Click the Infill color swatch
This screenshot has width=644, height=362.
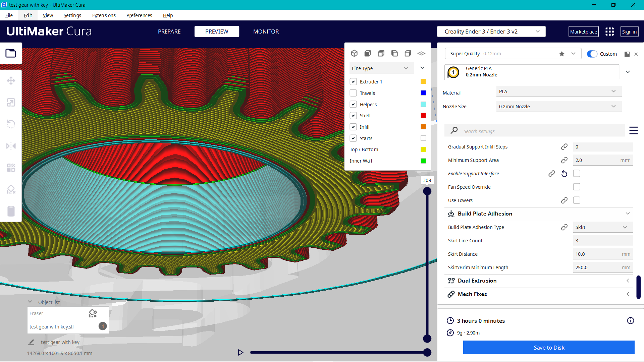click(423, 127)
